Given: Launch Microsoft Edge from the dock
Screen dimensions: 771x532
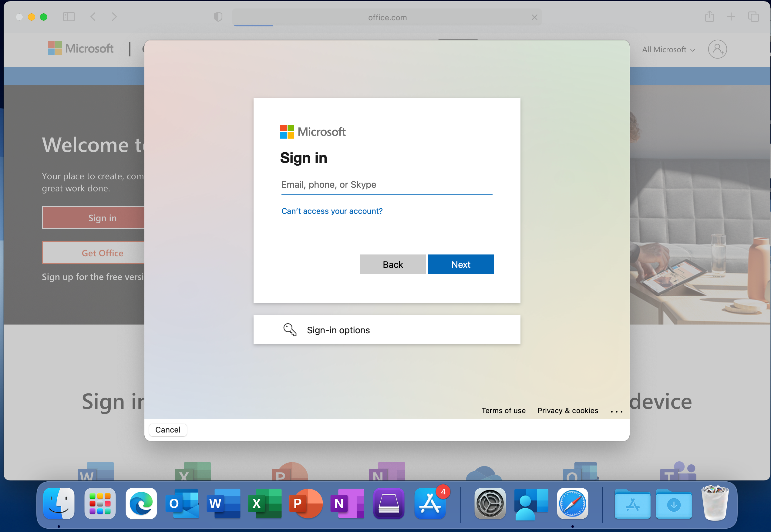Looking at the screenshot, I should (x=141, y=503).
